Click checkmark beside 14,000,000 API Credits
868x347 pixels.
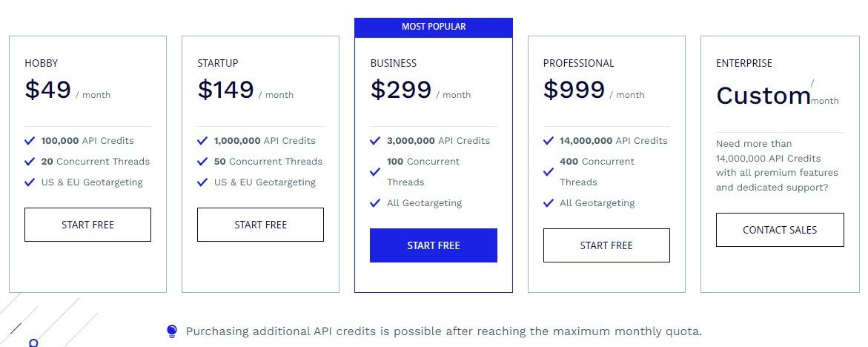tap(549, 141)
